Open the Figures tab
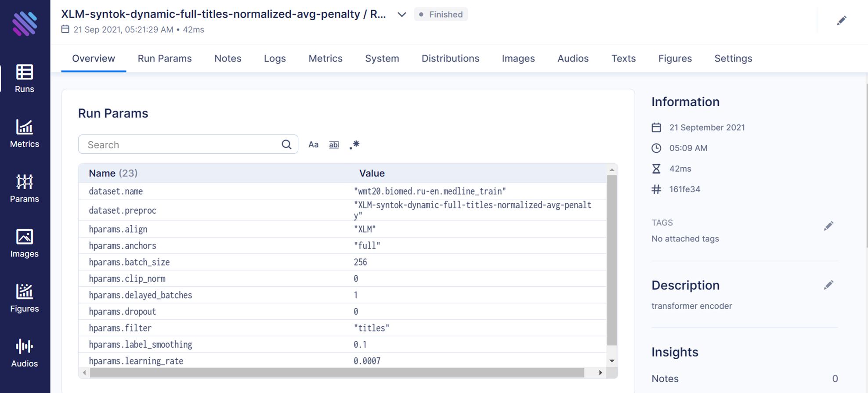This screenshot has height=393, width=868. click(x=675, y=58)
